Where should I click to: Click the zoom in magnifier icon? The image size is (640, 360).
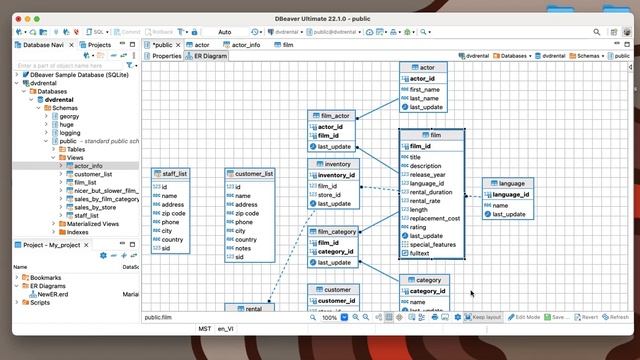[356, 317]
